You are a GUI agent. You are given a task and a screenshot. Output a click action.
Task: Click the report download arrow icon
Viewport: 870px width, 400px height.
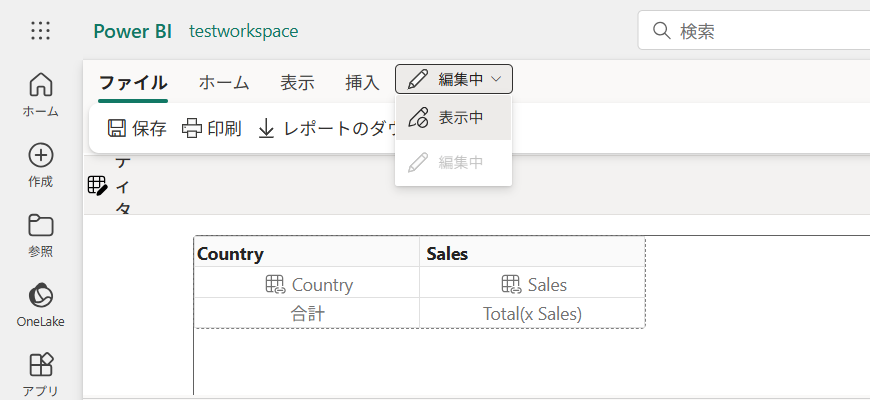click(267, 128)
